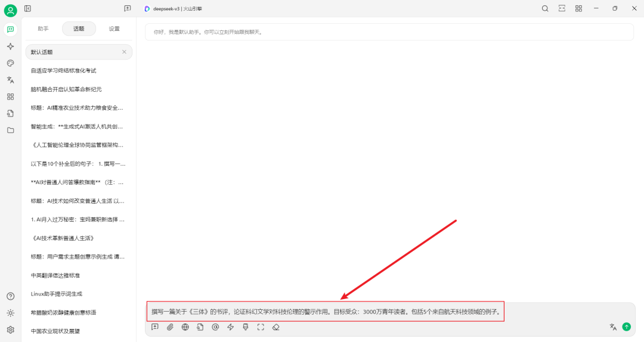Open the deepseek-v3 model selector
Image resolution: width=644 pixels, height=342 pixels.
[x=173, y=8]
